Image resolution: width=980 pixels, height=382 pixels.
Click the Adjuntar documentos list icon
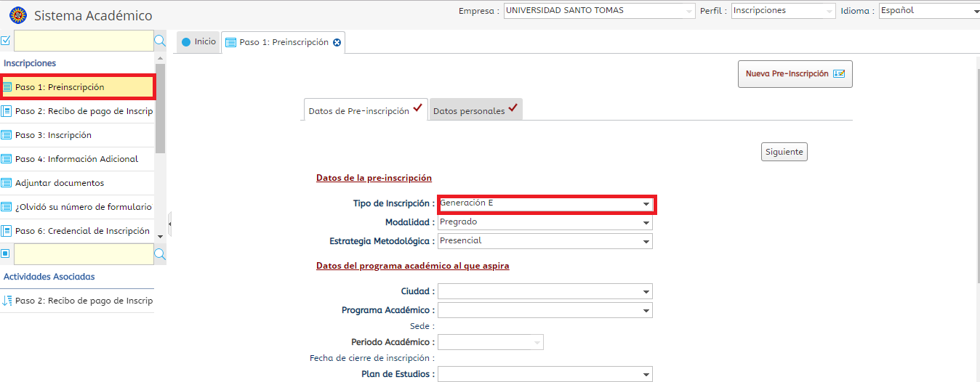(x=7, y=183)
